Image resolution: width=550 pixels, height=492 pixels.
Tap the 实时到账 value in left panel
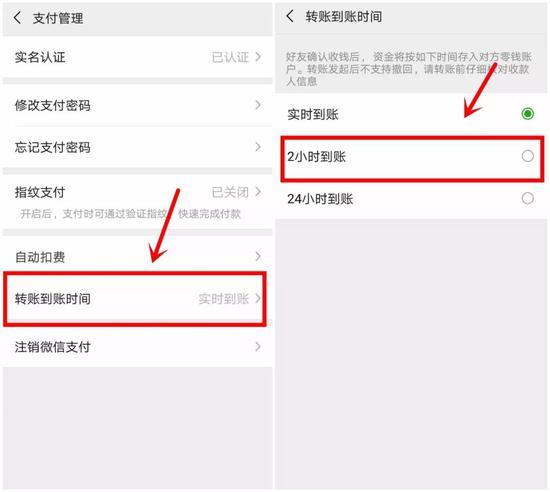(x=223, y=299)
